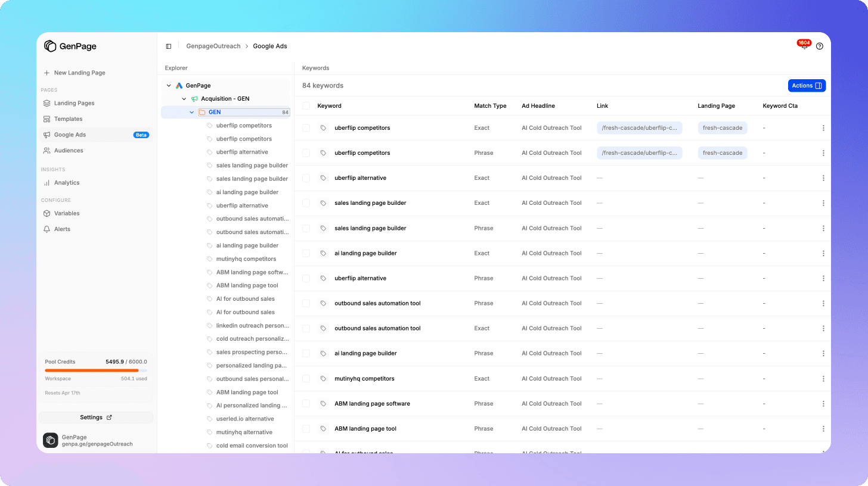Open row menu for mutinyhq competitors row
This screenshot has height=486, width=868.
(823, 379)
